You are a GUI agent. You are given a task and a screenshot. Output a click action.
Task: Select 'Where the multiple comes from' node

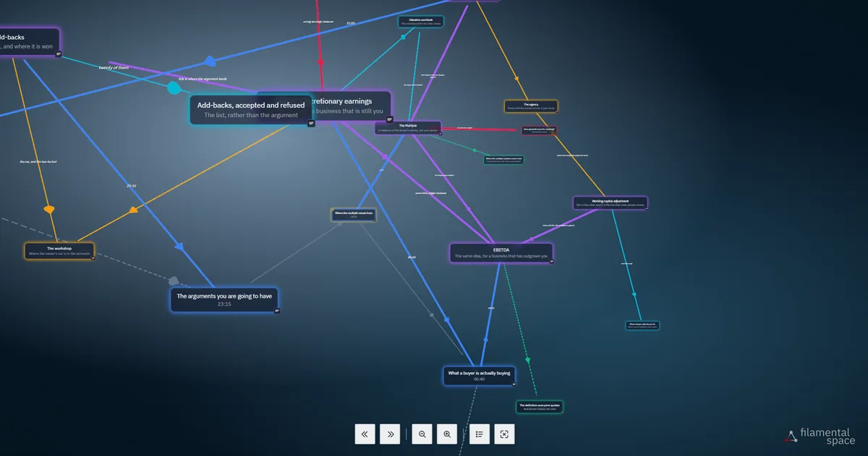[x=354, y=215]
